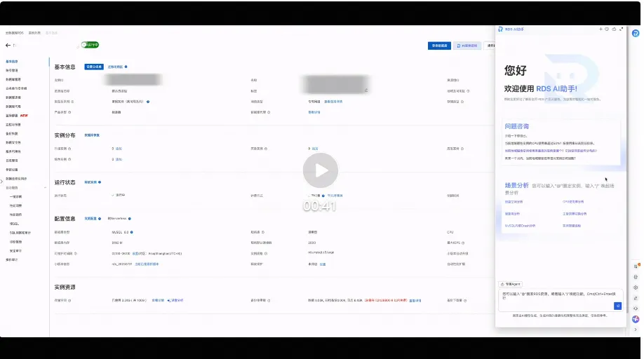Click the toolbar button partly hidden by AI panel
Image resolution: width=644 pixels, height=359 pixels.
pos(490,46)
